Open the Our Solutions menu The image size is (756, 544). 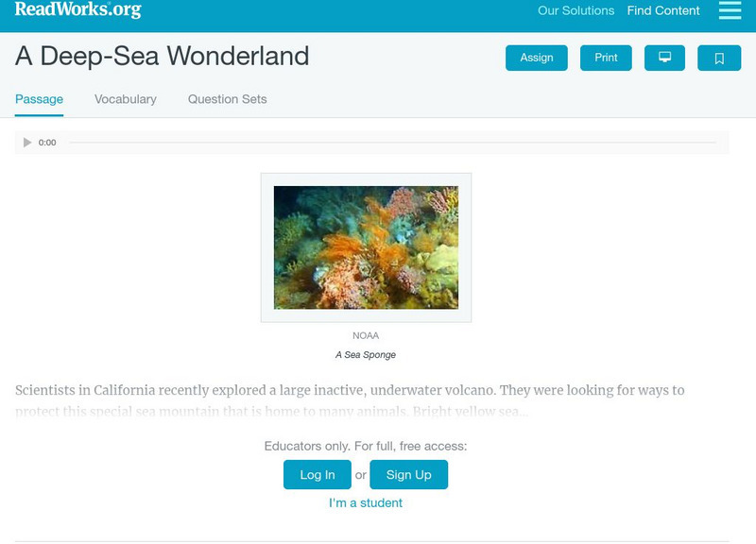[x=575, y=10]
